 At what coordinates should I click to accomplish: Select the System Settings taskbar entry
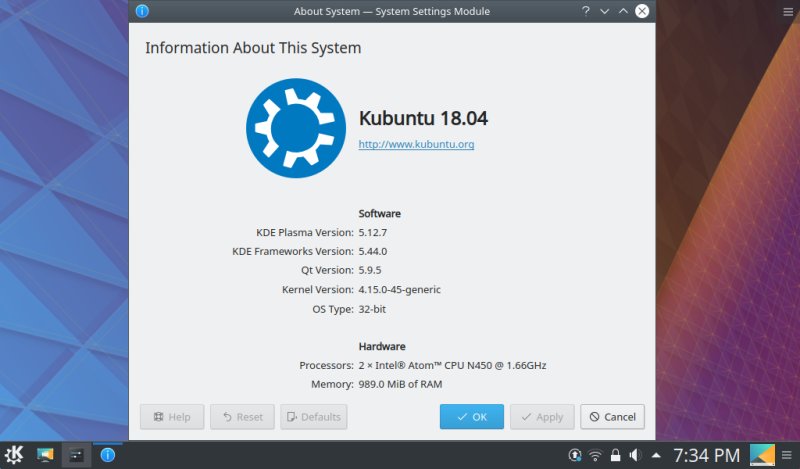click(x=77, y=455)
